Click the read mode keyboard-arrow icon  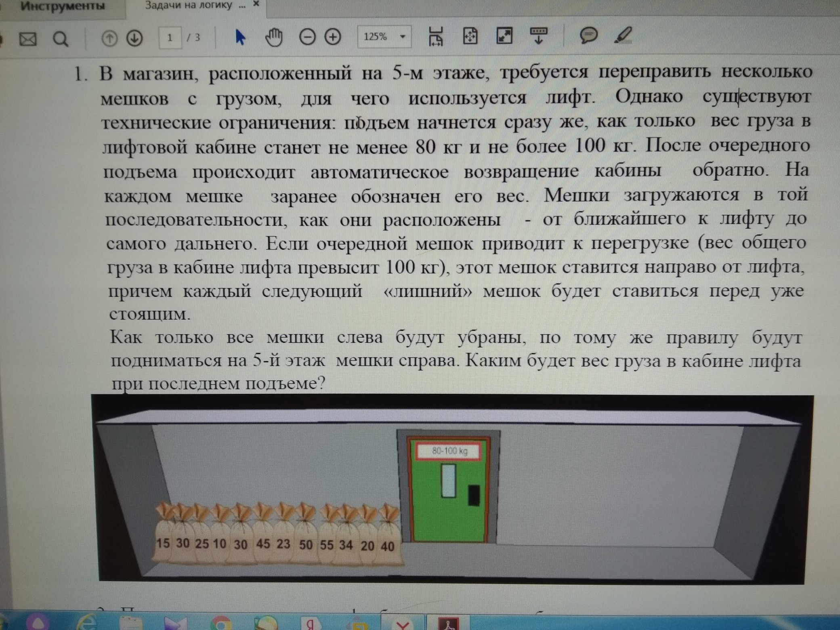539,36
